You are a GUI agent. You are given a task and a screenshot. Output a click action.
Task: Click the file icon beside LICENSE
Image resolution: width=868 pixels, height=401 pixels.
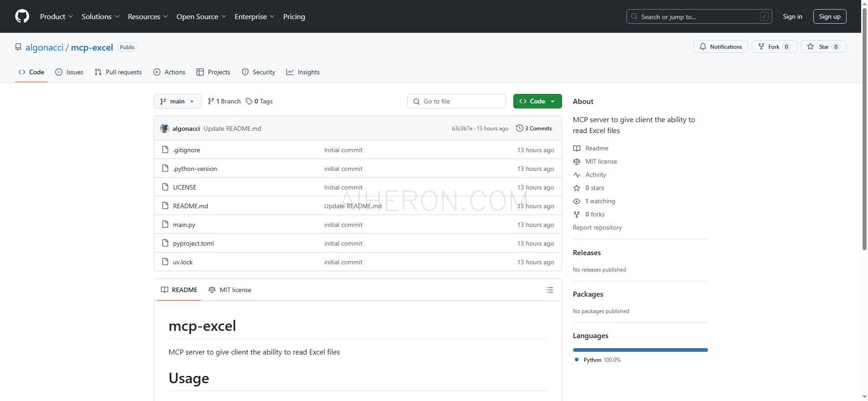(165, 187)
